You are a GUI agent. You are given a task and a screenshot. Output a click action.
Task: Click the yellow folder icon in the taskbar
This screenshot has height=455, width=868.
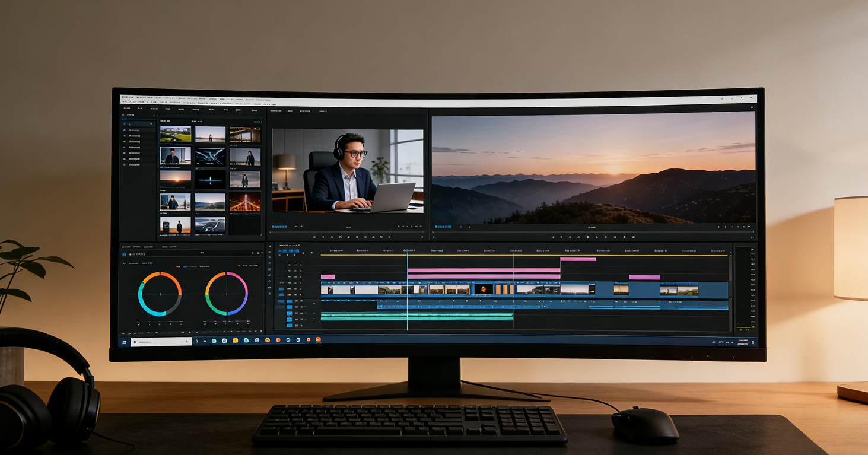tap(236, 341)
